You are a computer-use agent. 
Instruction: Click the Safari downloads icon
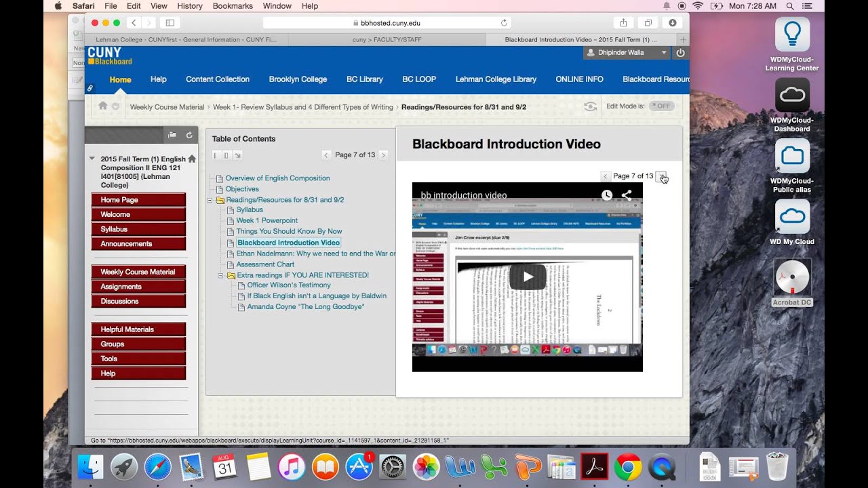tap(673, 22)
